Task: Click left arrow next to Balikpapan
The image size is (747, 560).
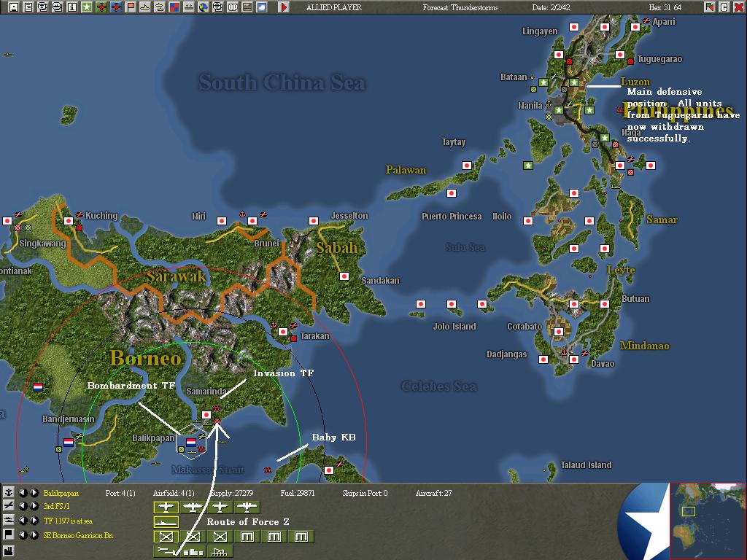Action: click(23, 492)
